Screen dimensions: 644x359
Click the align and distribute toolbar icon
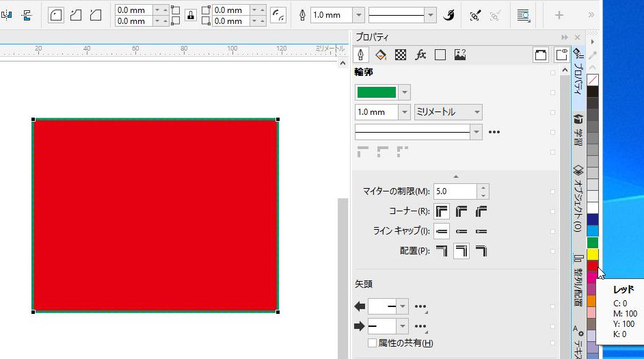tap(27, 15)
